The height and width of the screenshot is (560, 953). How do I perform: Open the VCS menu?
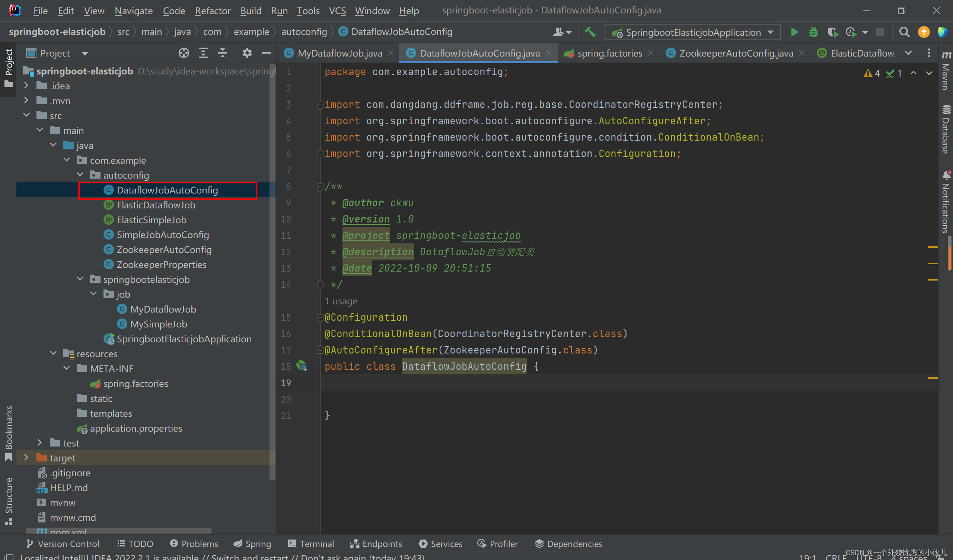pos(337,10)
